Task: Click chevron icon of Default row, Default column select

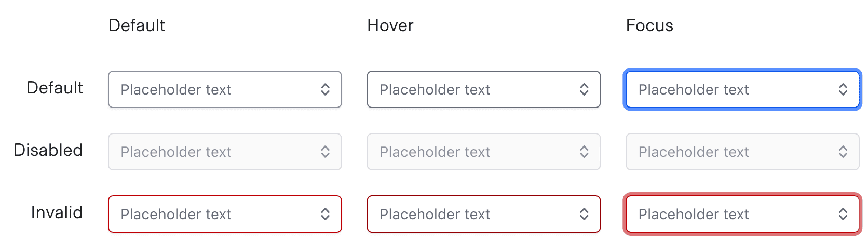Action: [325, 89]
